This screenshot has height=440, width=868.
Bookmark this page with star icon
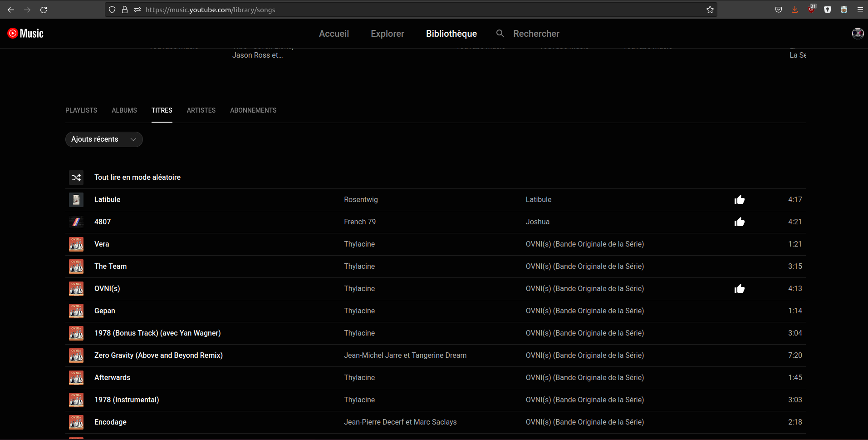click(x=710, y=10)
